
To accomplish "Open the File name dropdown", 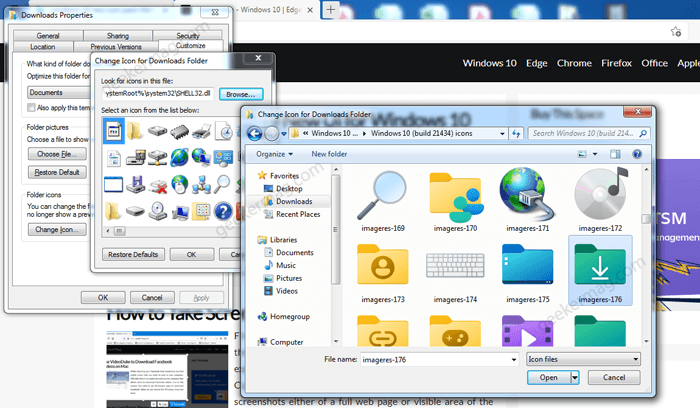I will click(x=514, y=359).
